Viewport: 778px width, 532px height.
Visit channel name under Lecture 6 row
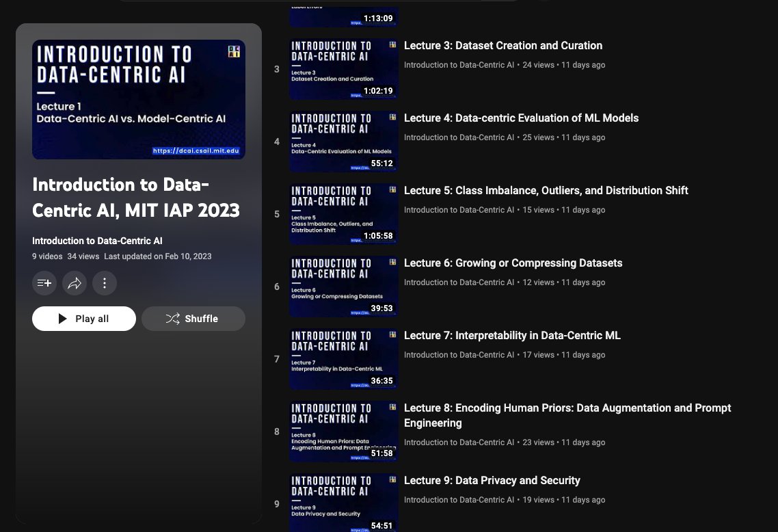click(459, 282)
